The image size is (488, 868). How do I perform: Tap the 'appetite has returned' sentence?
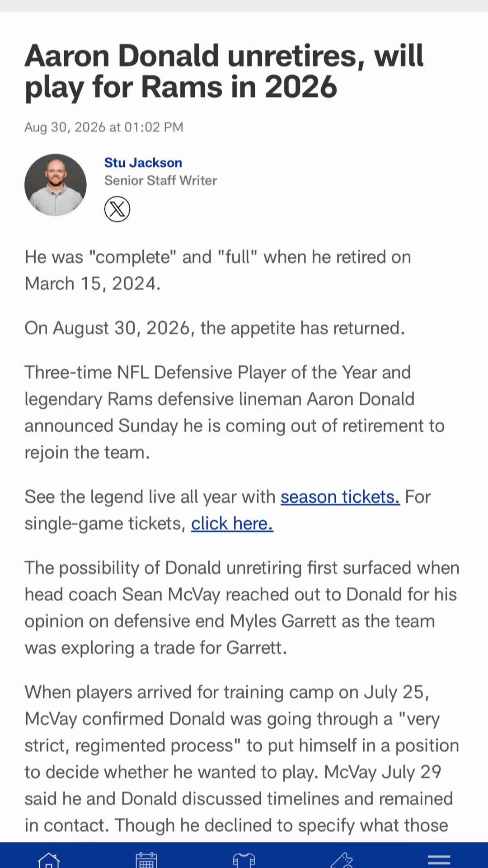[x=215, y=328]
